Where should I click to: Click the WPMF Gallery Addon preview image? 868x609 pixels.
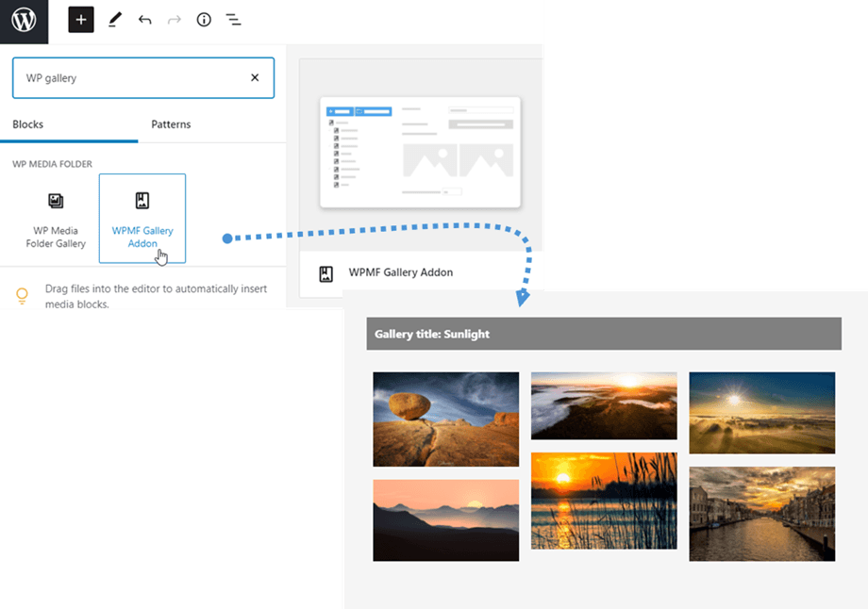(x=420, y=152)
